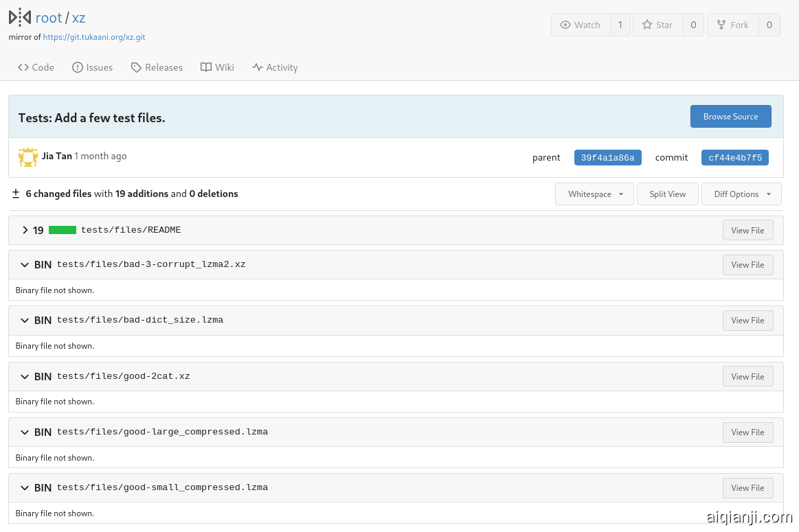The width and height of the screenshot is (799, 532).
Task: Click the plus-minus diff stats icon
Action: coord(16,194)
